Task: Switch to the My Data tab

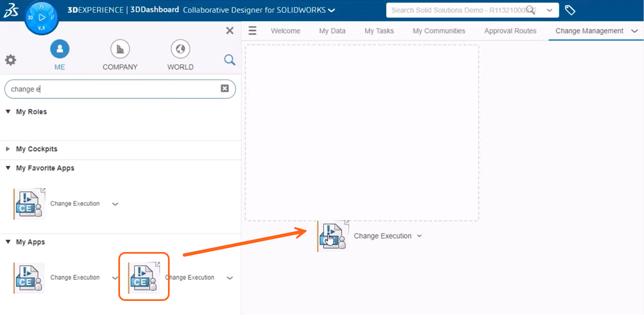Action: point(332,31)
